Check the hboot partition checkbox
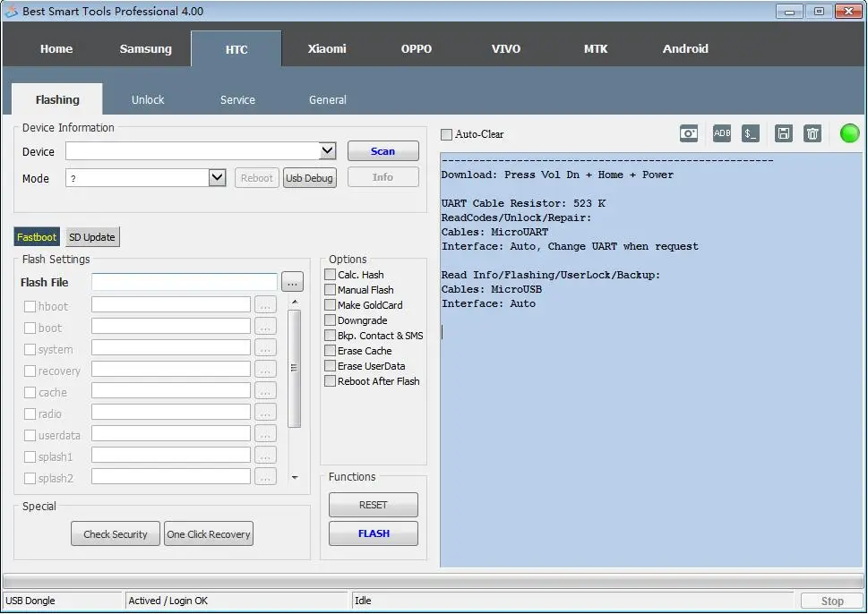Image resolution: width=868 pixels, height=614 pixels. (30, 306)
